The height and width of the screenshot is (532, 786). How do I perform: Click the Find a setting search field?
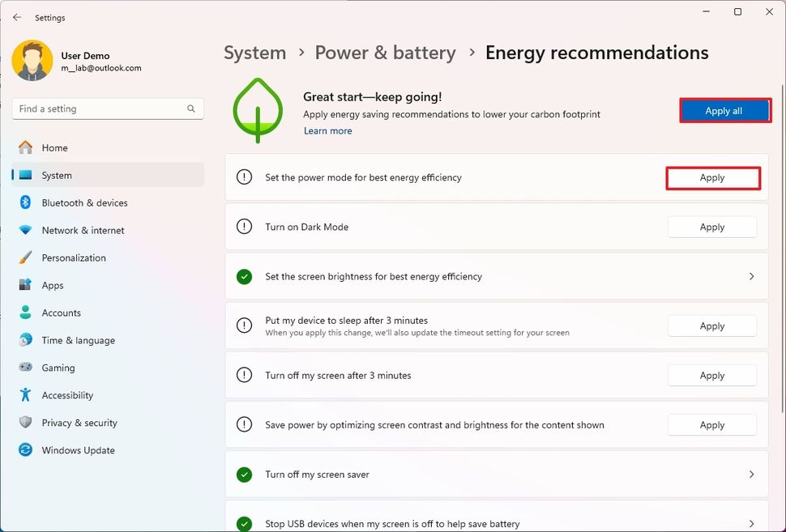point(107,108)
